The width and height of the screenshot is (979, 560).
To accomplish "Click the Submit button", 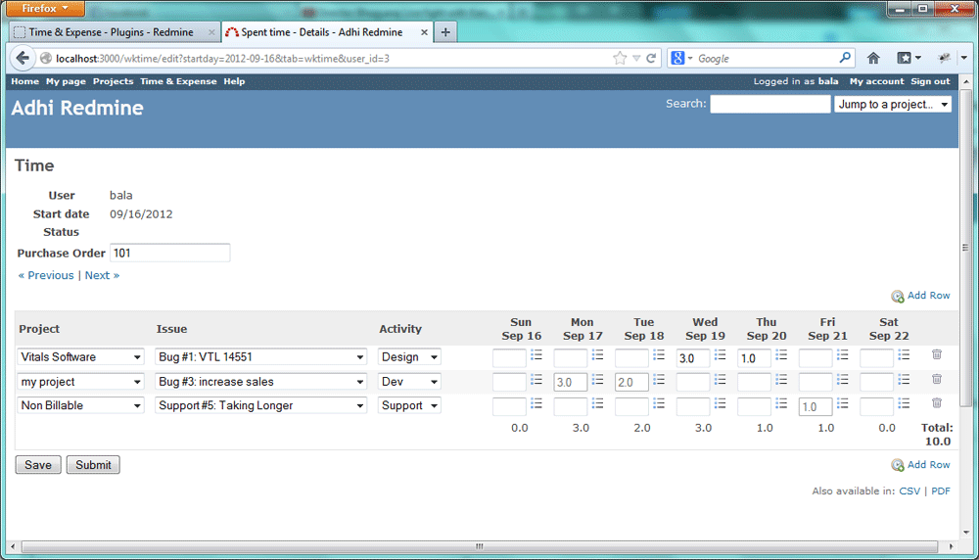I will 93,465.
